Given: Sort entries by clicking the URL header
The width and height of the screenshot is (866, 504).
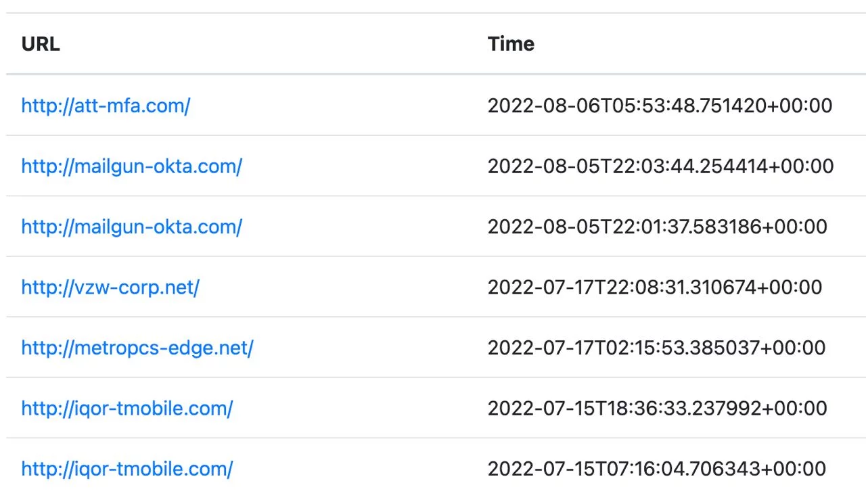Looking at the screenshot, I should click(x=40, y=43).
